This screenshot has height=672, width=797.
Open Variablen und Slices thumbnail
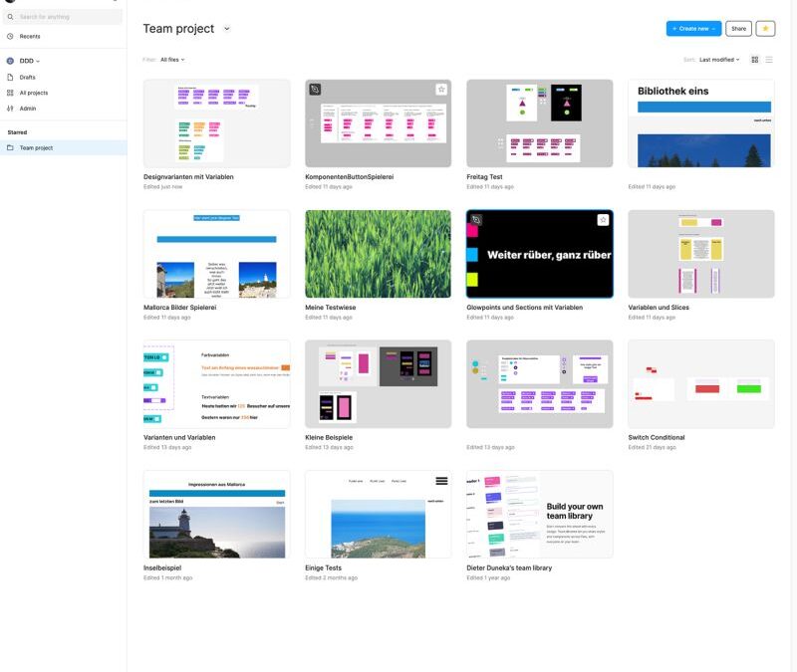pyautogui.click(x=701, y=254)
